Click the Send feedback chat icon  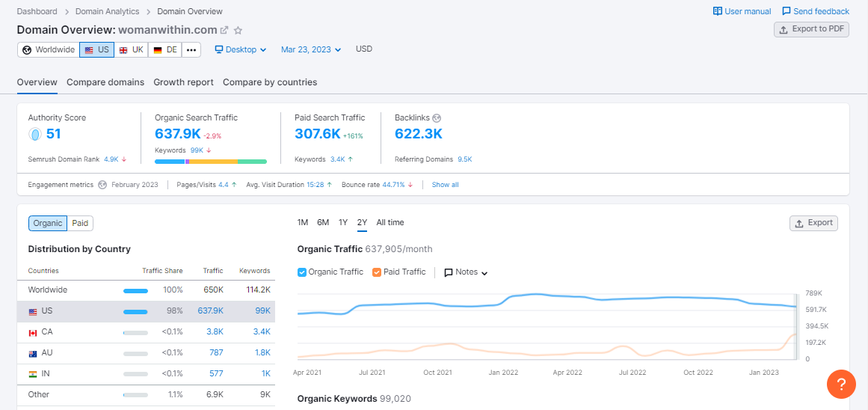787,11
